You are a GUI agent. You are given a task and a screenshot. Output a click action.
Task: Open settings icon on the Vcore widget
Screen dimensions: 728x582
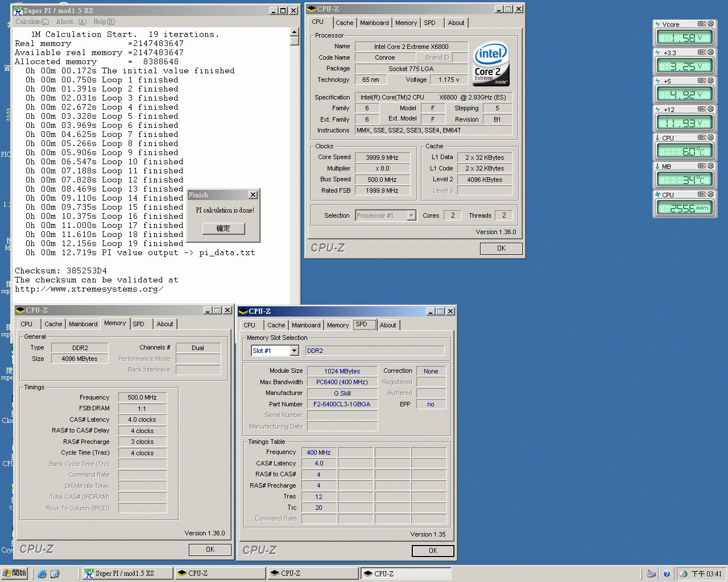[x=702, y=24]
